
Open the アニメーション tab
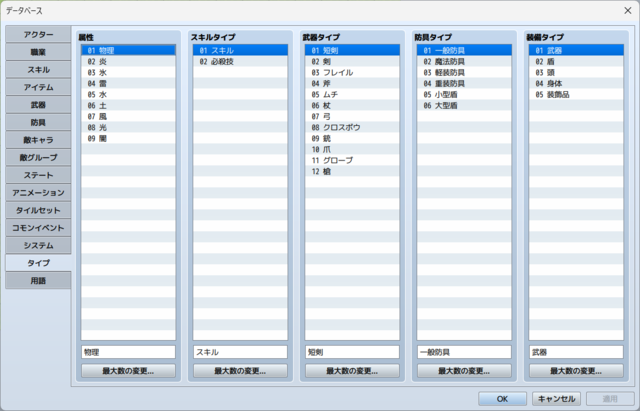tap(38, 193)
